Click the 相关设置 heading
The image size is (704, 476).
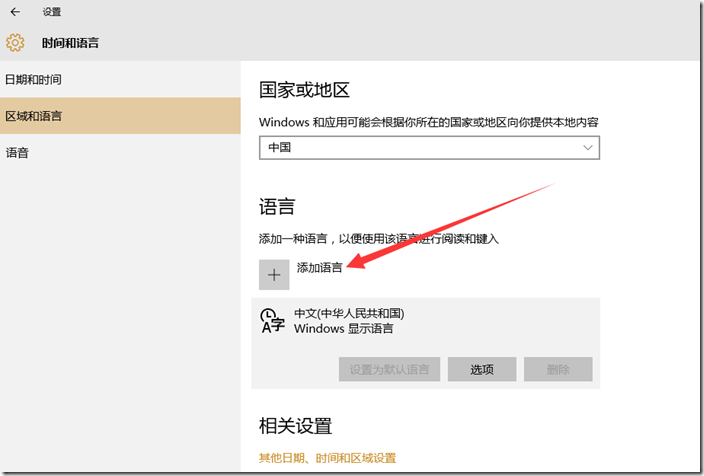(295, 426)
